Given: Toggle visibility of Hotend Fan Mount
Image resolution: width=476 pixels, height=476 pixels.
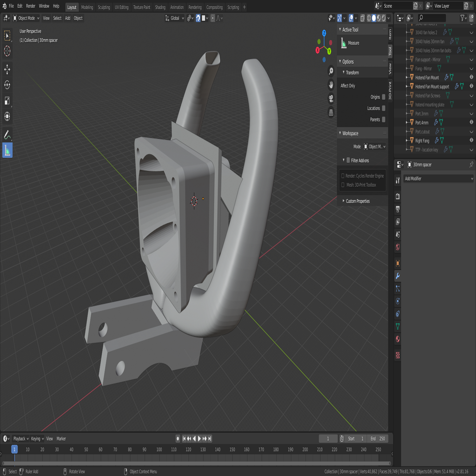Looking at the screenshot, I should point(471,77).
